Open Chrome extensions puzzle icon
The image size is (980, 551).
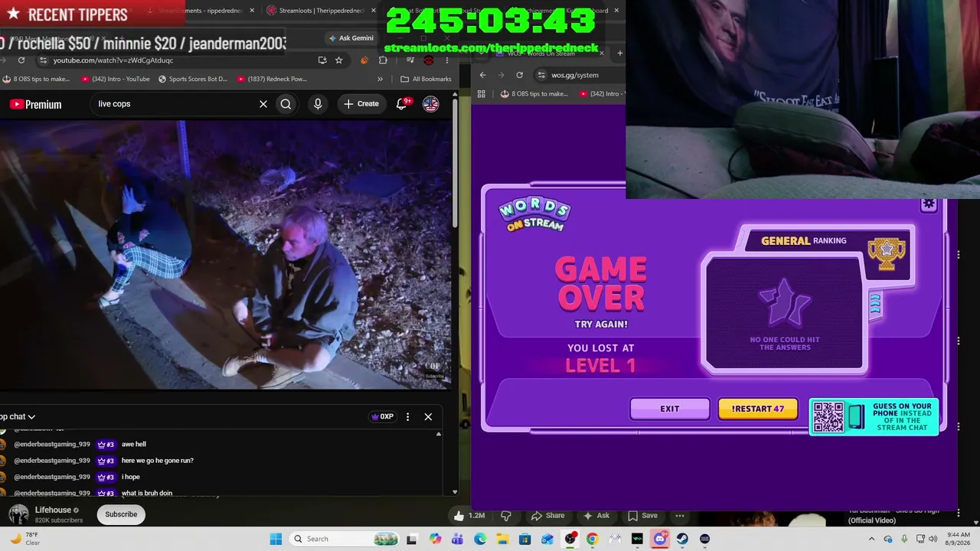coord(383,60)
